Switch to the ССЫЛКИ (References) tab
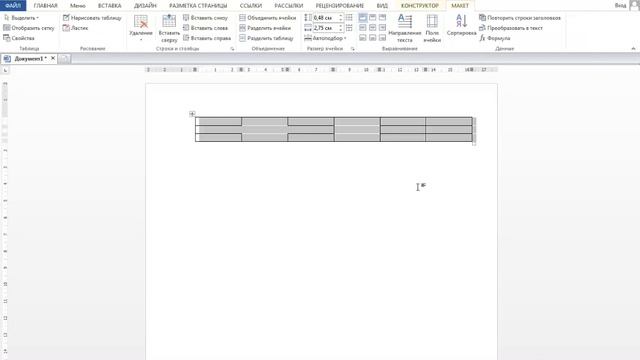 coord(251,6)
